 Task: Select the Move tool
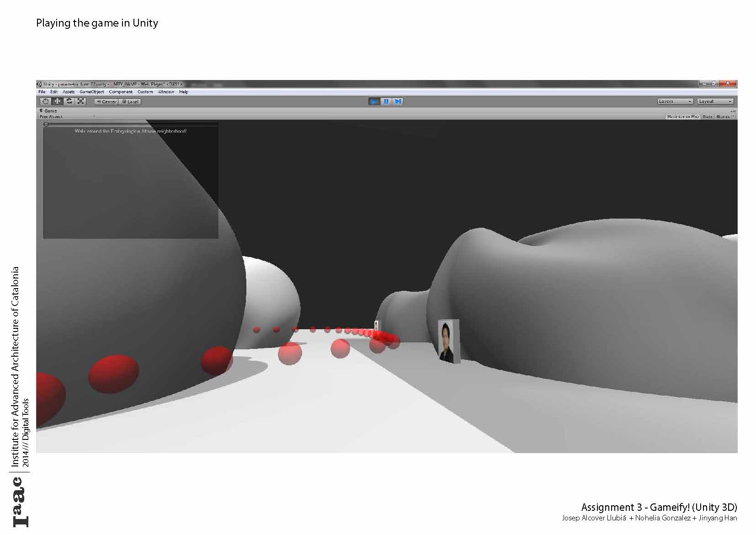point(57,102)
